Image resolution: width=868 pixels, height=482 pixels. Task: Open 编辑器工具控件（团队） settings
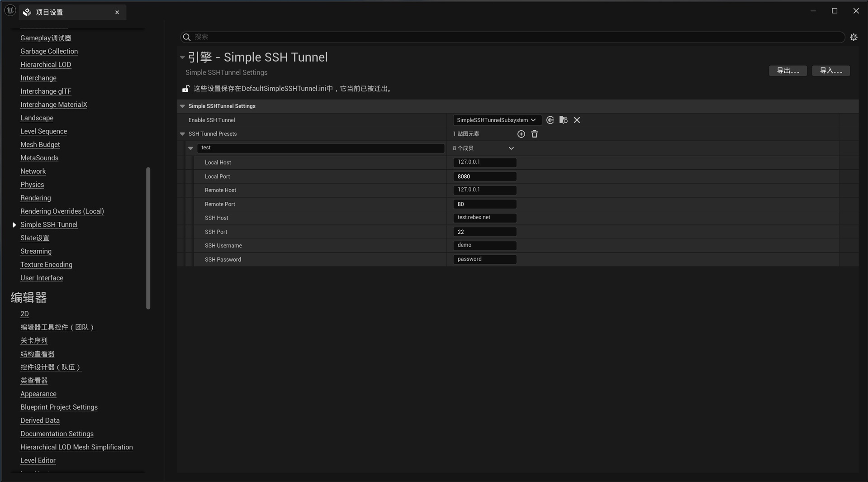click(57, 327)
